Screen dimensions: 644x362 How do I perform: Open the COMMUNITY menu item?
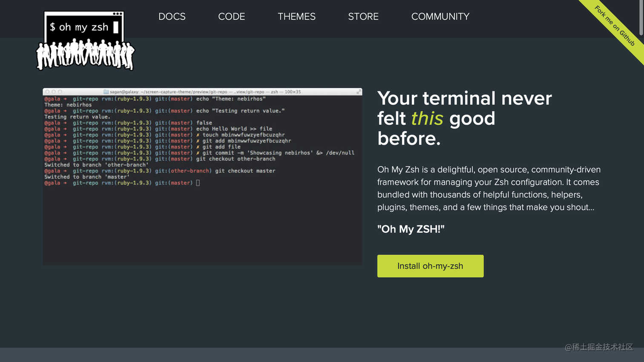[x=440, y=17]
